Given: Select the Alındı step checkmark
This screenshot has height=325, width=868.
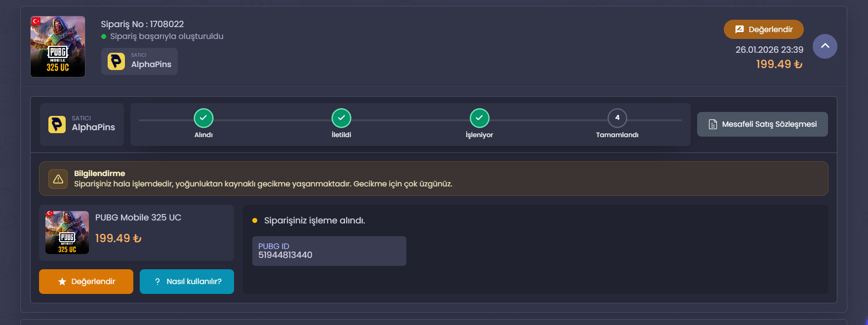Looking at the screenshot, I should 203,118.
